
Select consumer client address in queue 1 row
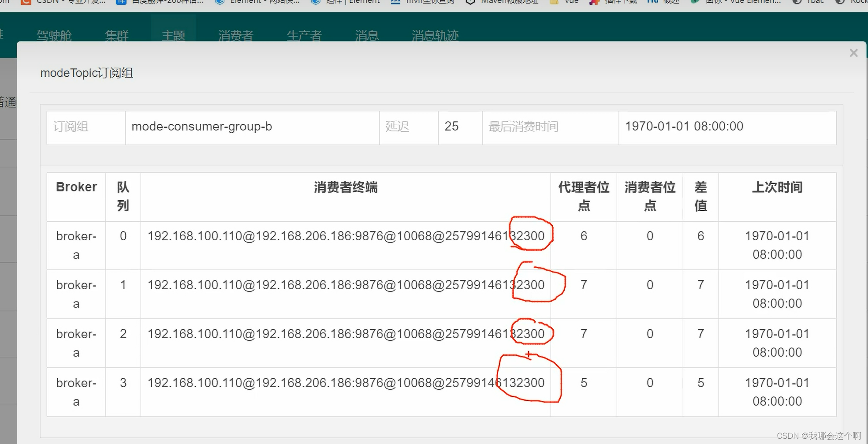(346, 285)
